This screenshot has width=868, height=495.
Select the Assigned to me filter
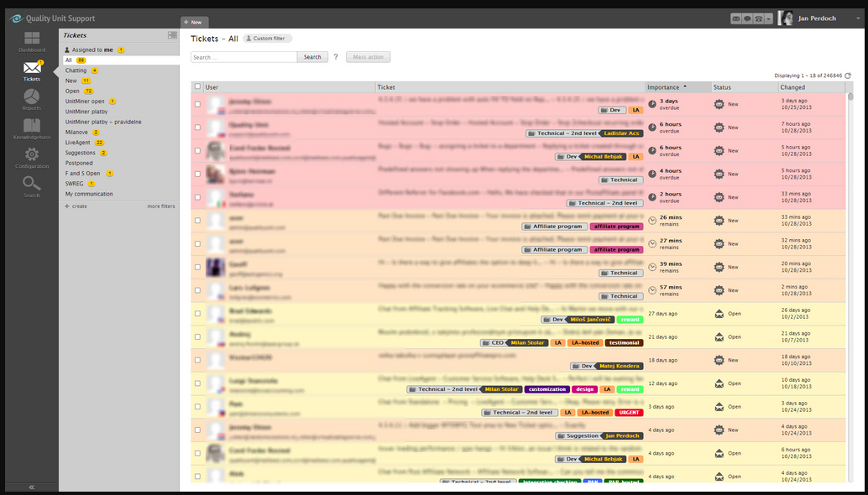(x=94, y=49)
